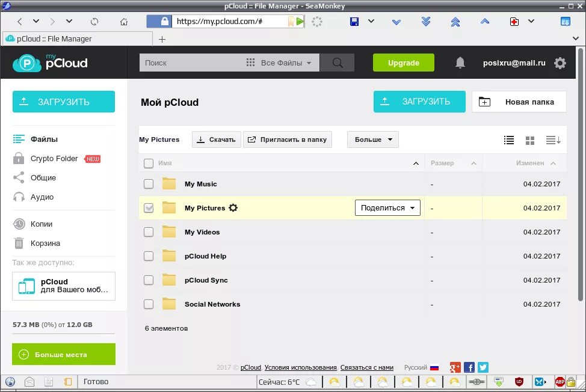This screenshot has height=392, width=586.
Task: Click Новая папка button
Action: click(519, 102)
